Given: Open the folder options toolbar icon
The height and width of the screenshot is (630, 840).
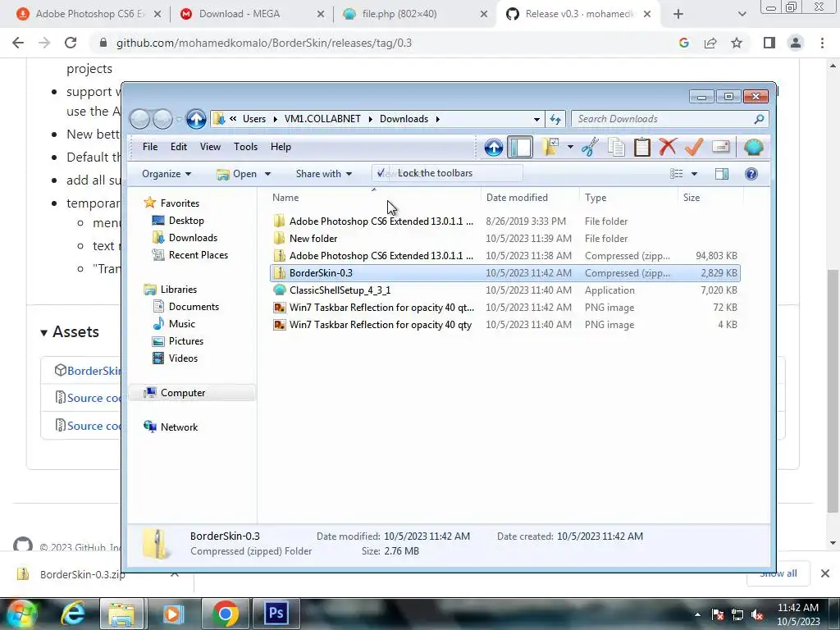Looking at the screenshot, I should click(x=550, y=147).
